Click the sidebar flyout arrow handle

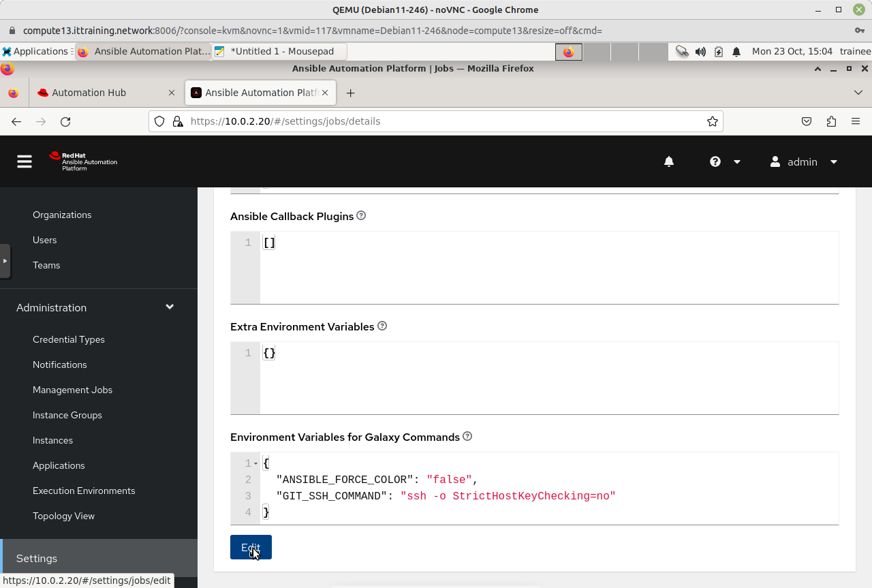pos(5,261)
